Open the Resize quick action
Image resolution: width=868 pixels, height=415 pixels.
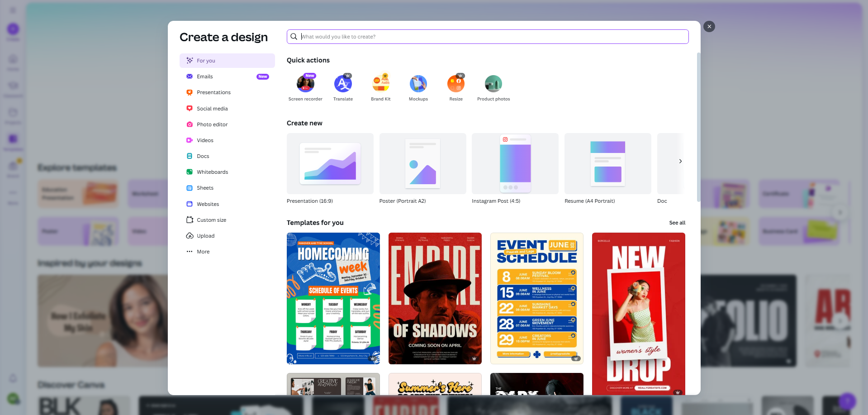456,88
